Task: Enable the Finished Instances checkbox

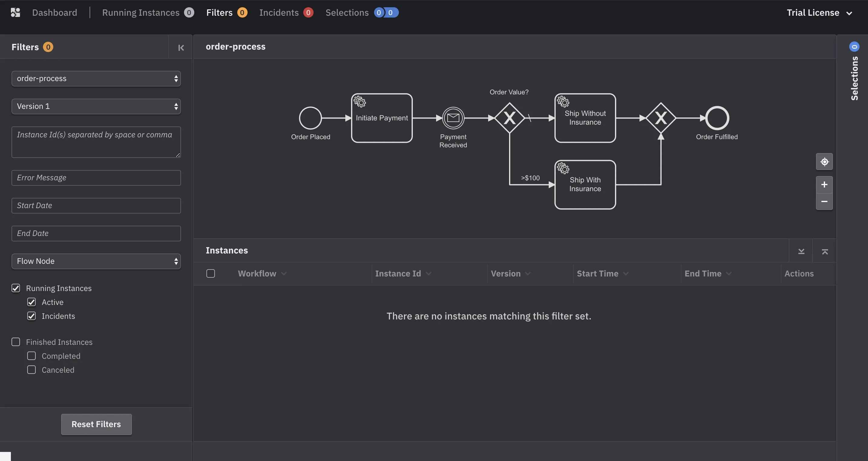Action: 16,342
